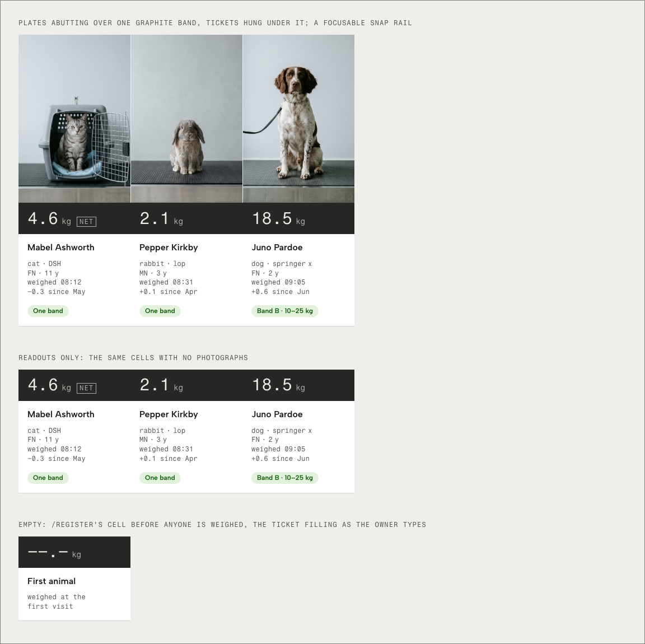Click Band B 10–25 kg pill in photo rail

point(285,311)
